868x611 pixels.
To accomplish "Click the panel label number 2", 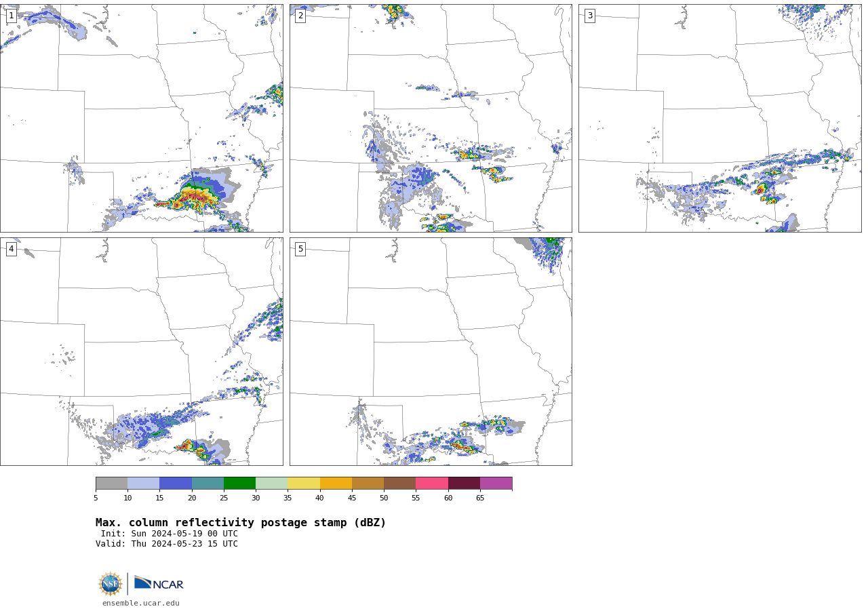I will [300, 16].
